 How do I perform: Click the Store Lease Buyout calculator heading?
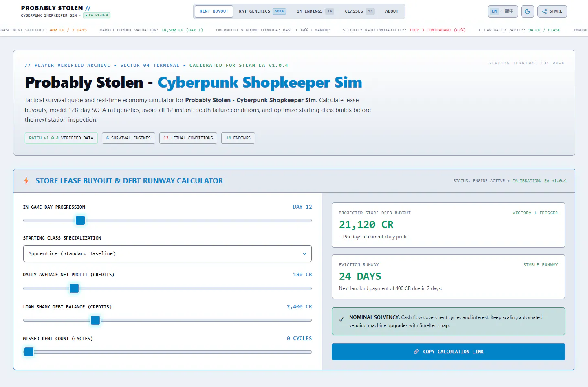(x=129, y=181)
